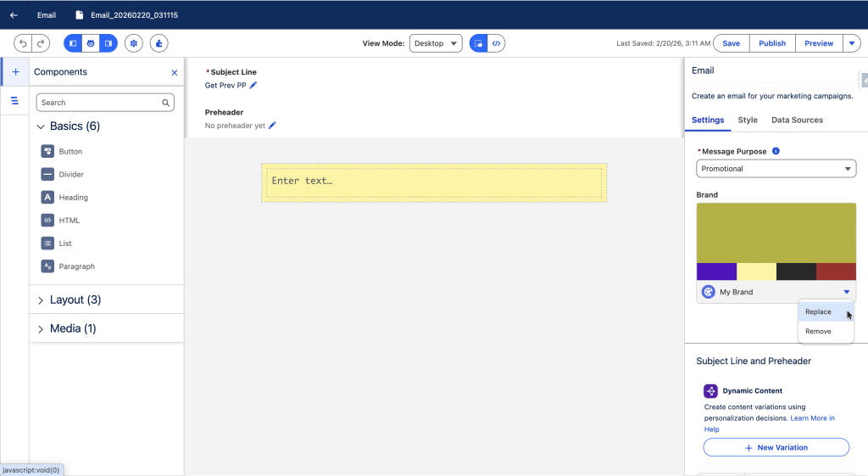The width and height of the screenshot is (868, 476).
Task: Toggle the right panel visibility button
Action: click(x=108, y=43)
